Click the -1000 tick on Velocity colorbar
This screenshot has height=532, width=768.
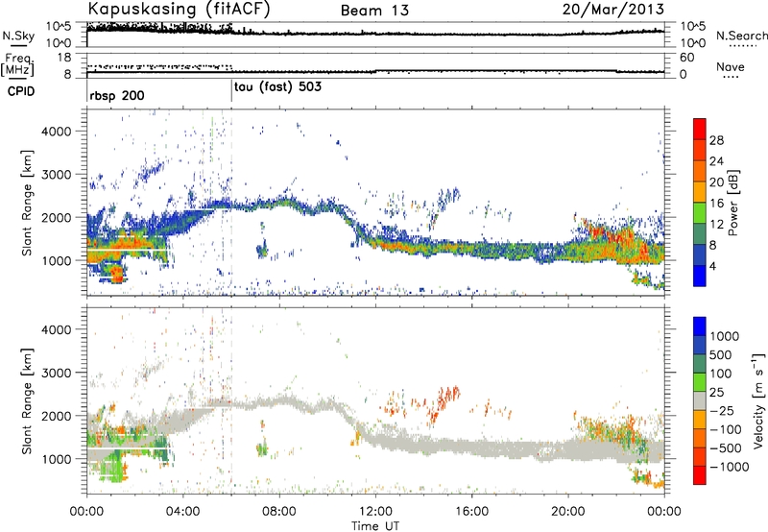click(x=730, y=467)
